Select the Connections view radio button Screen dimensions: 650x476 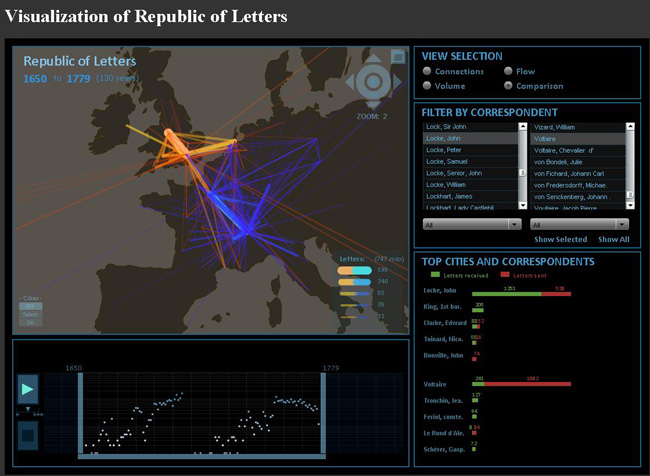point(428,72)
